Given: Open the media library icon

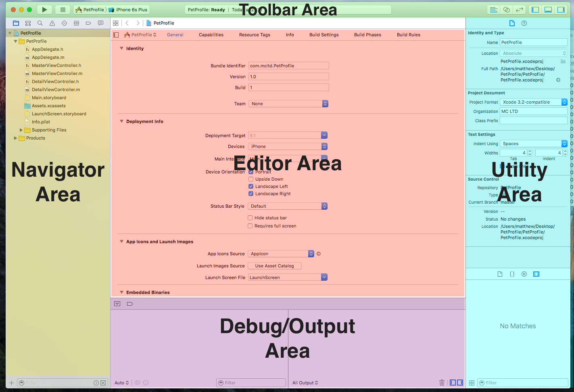Looking at the screenshot, I should tap(536, 274).
